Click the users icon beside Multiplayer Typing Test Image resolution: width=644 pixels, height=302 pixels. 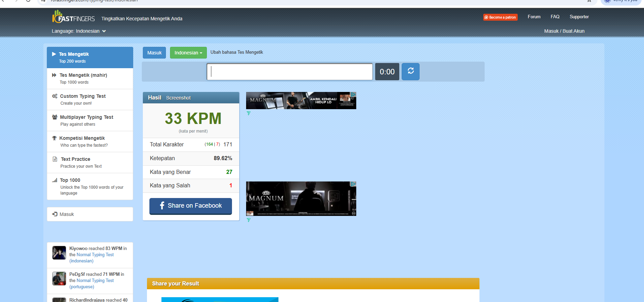coord(54,117)
